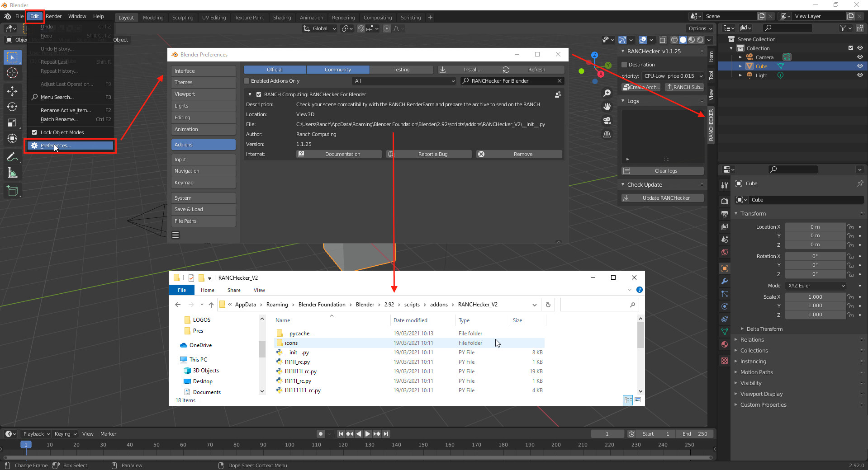Open the Edit menu
This screenshot has height=470, width=868.
click(x=35, y=16)
